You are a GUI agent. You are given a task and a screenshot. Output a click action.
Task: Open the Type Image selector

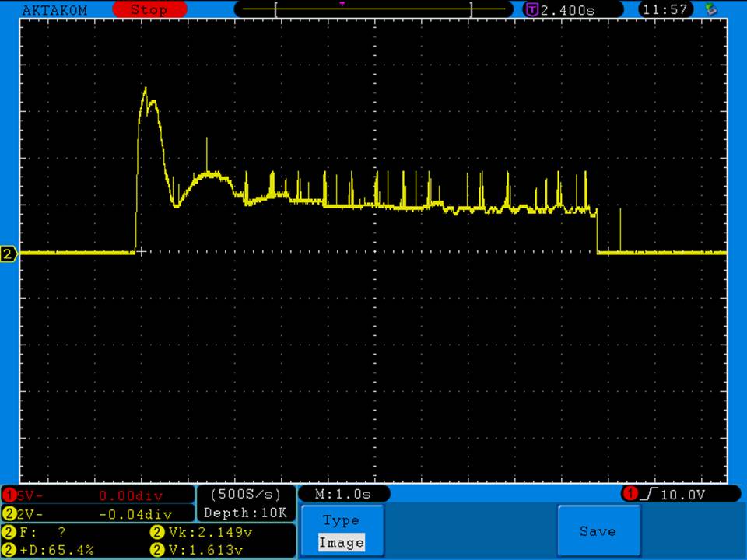coord(341,532)
